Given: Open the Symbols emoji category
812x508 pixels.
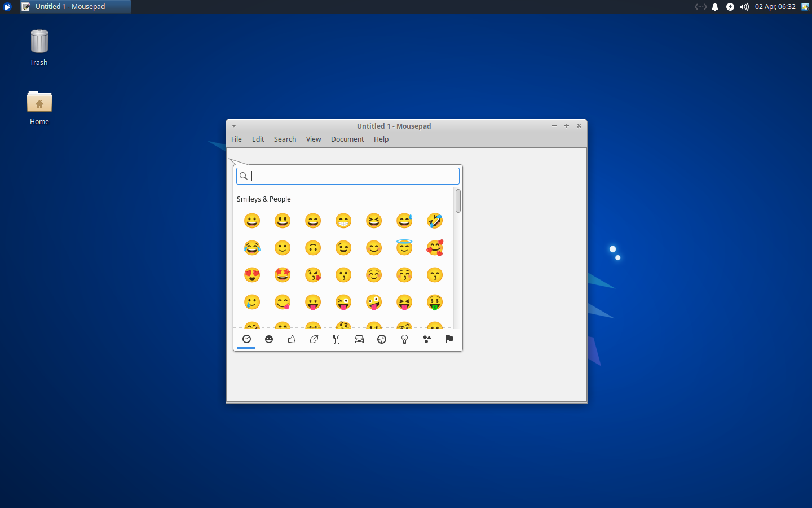Looking at the screenshot, I should pos(427,339).
